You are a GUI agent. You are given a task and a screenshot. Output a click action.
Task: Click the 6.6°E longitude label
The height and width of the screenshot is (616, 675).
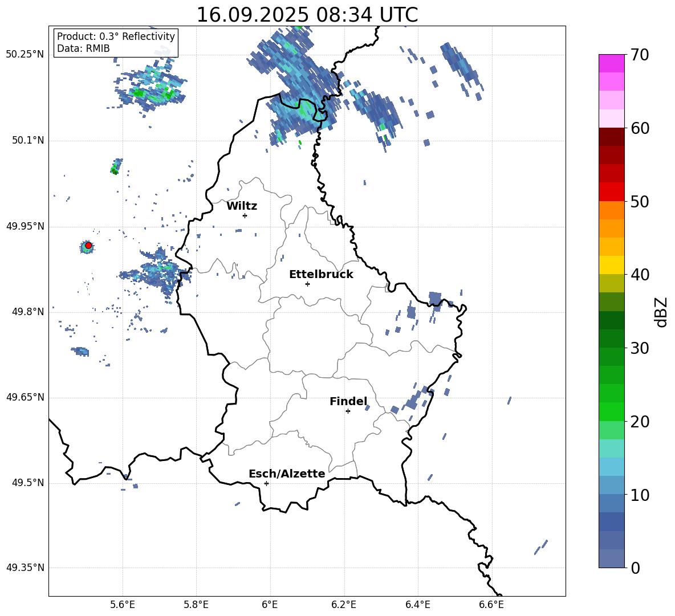pos(491,605)
